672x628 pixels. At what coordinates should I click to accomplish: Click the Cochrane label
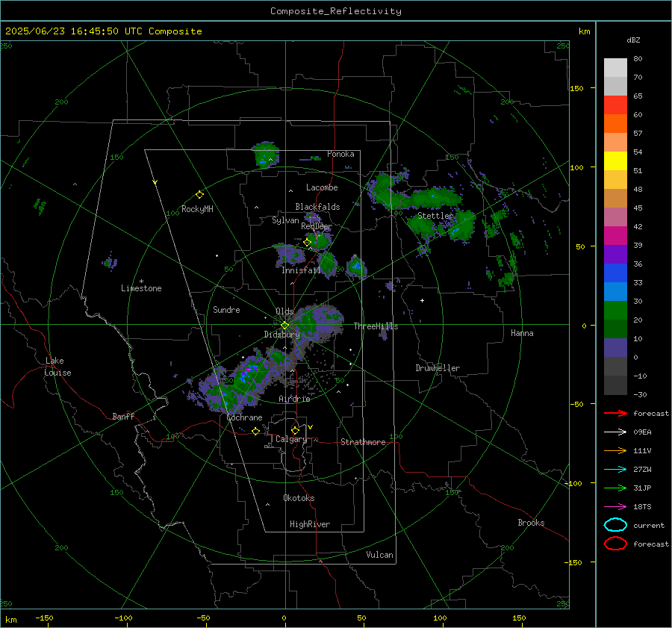click(244, 417)
